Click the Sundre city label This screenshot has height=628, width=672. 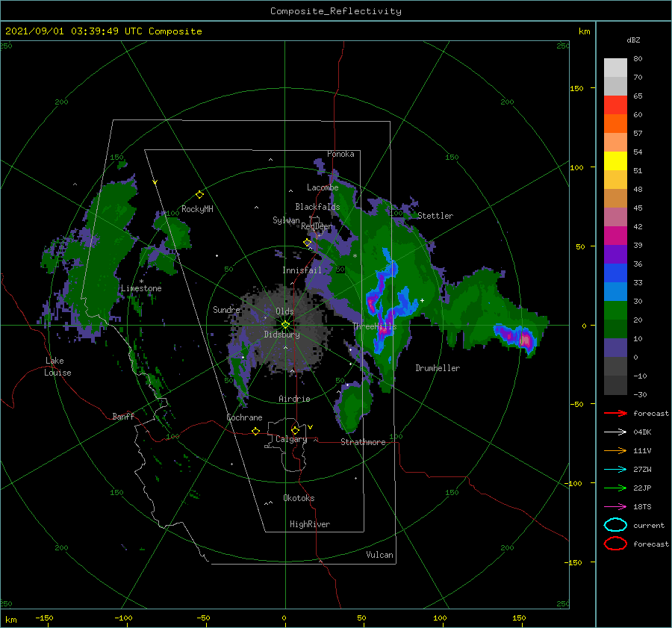click(226, 309)
